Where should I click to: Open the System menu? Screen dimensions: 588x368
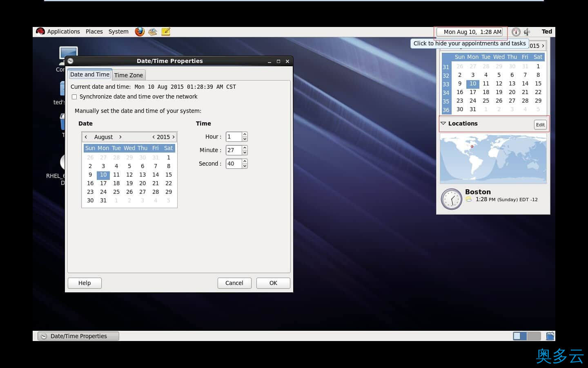point(118,31)
